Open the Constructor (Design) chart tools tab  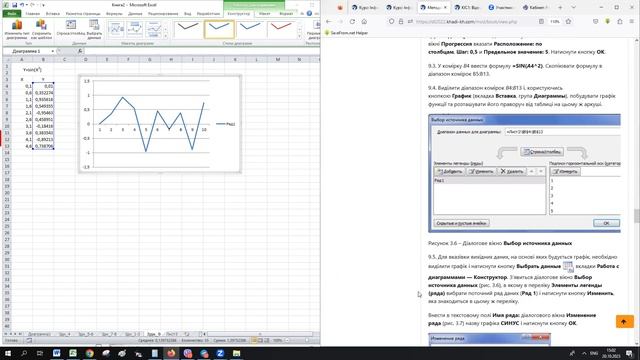click(239, 13)
